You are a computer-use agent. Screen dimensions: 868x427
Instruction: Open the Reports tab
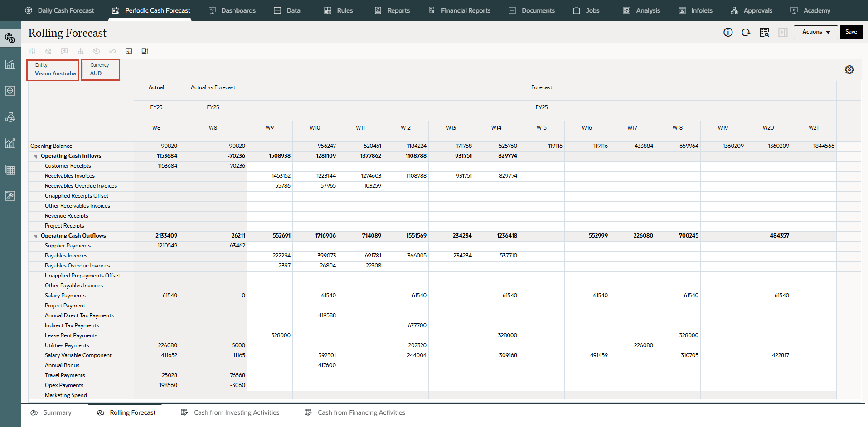[x=393, y=10]
